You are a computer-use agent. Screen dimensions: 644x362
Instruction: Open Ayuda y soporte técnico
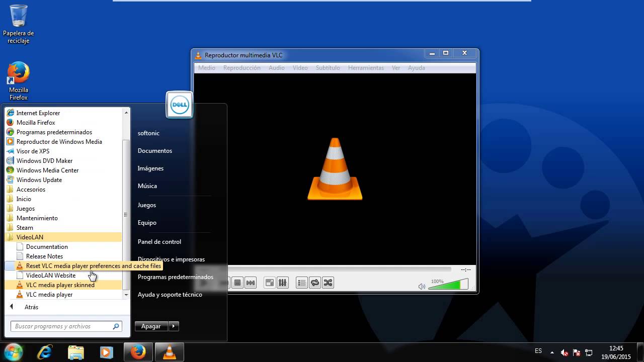point(170,295)
